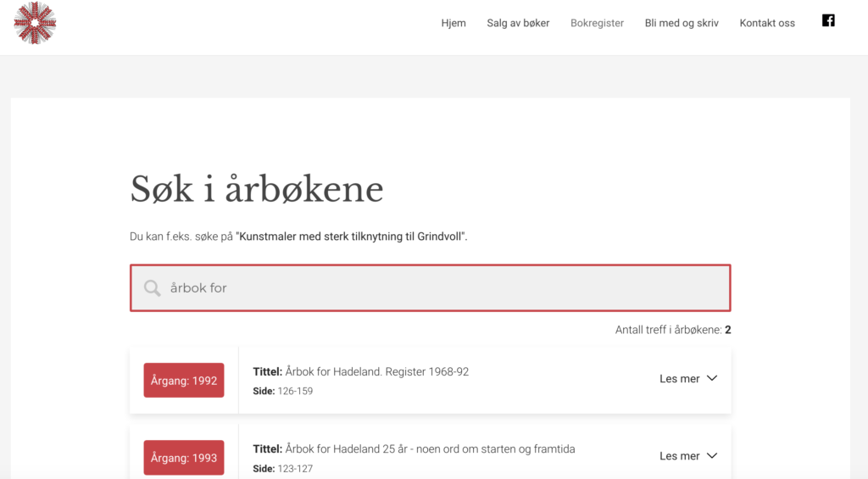Click title Årbok for Hadeland. Register 1968-92
The width and height of the screenshot is (868, 479).
pos(377,371)
